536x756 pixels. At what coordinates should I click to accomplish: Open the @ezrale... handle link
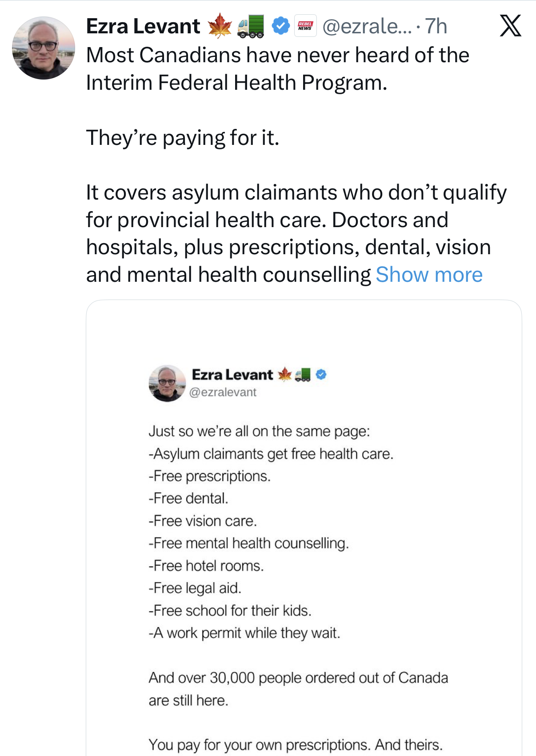click(x=367, y=26)
